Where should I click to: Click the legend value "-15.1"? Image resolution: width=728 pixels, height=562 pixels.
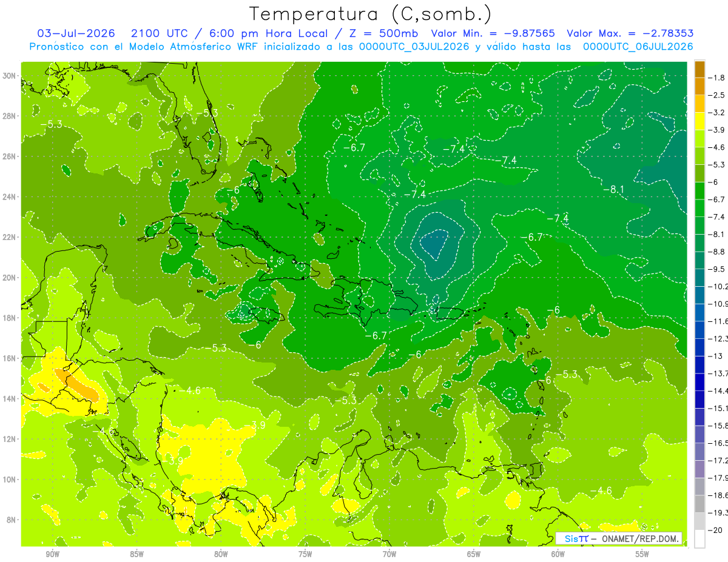[718, 407]
